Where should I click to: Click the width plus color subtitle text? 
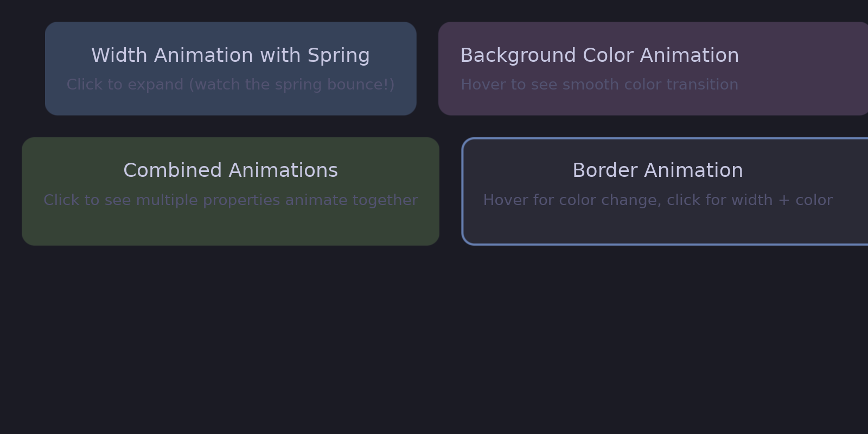pos(658,200)
